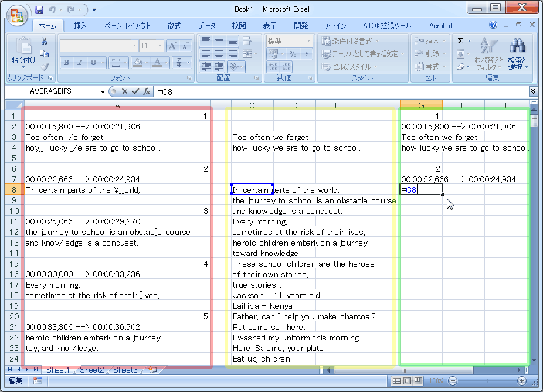Click the Insert cells (挿入) button
This screenshot has height=392, width=543.
pos(430,41)
